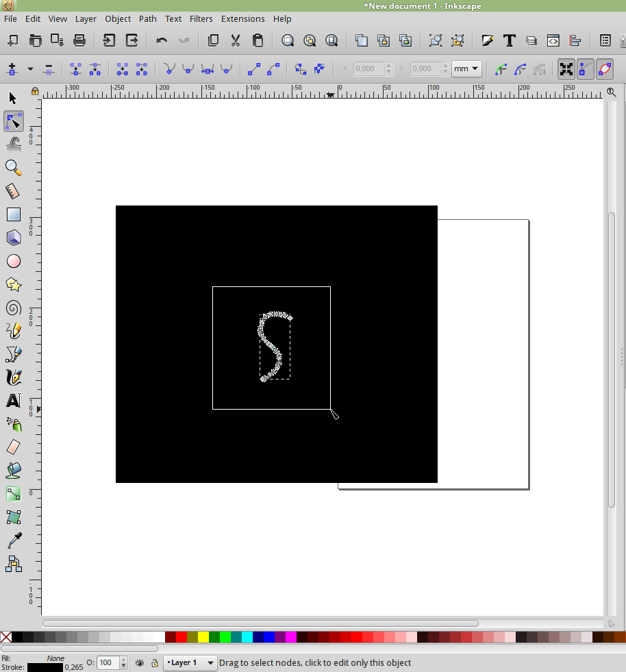Open the mm units dropdown
The image size is (626, 672).
click(466, 69)
